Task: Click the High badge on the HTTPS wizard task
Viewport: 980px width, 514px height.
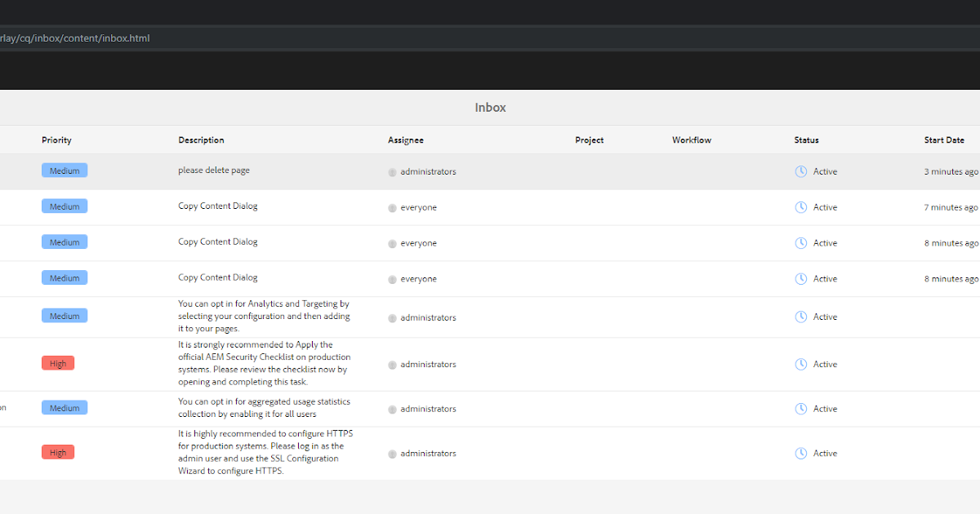Action: pos(58,450)
